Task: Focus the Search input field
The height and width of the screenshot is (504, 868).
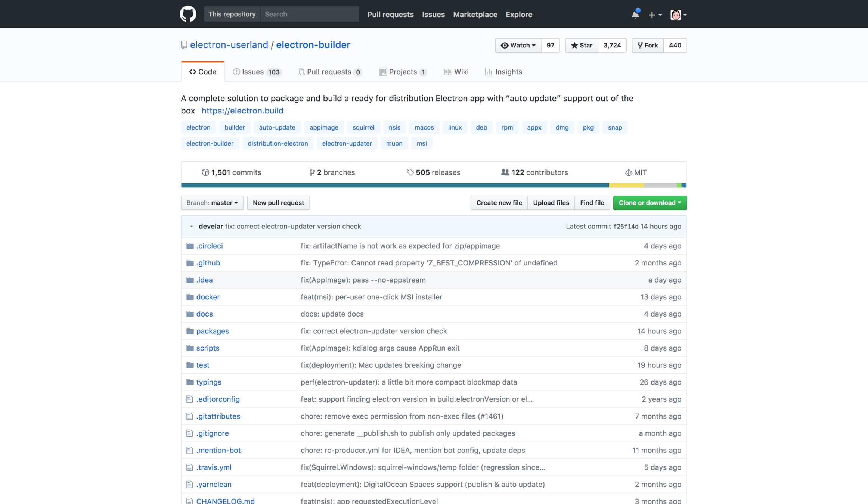Action: click(x=310, y=14)
